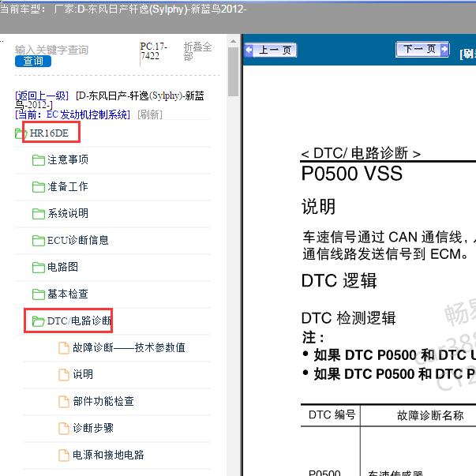Click the 诊断步骤 document icon

[63, 429]
